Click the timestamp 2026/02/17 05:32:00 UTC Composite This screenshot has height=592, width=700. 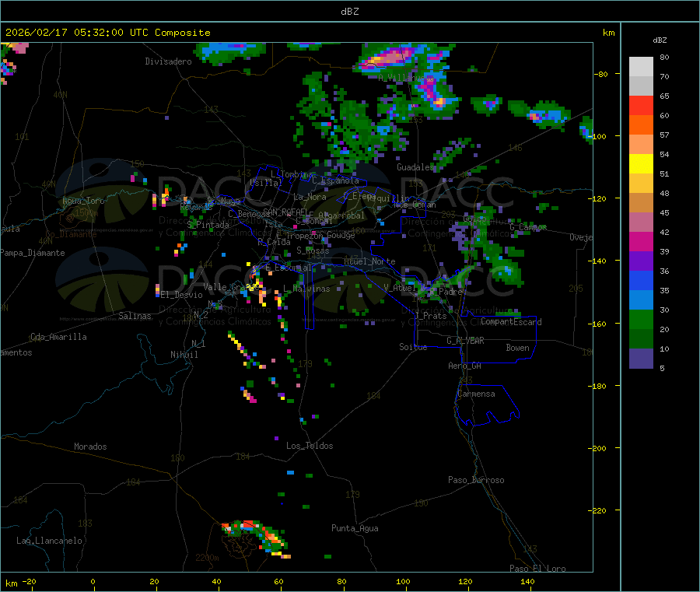[x=107, y=33]
